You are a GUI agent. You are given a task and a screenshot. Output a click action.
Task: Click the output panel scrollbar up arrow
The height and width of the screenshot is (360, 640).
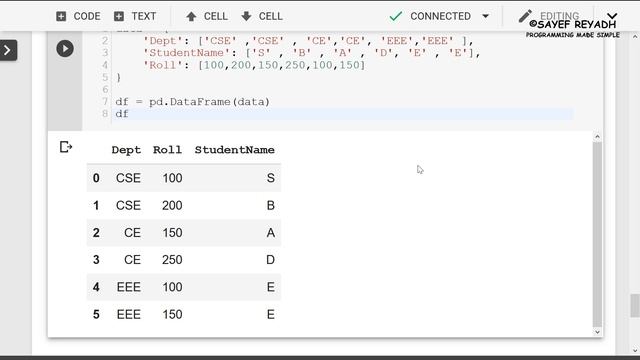pyautogui.click(x=597, y=137)
